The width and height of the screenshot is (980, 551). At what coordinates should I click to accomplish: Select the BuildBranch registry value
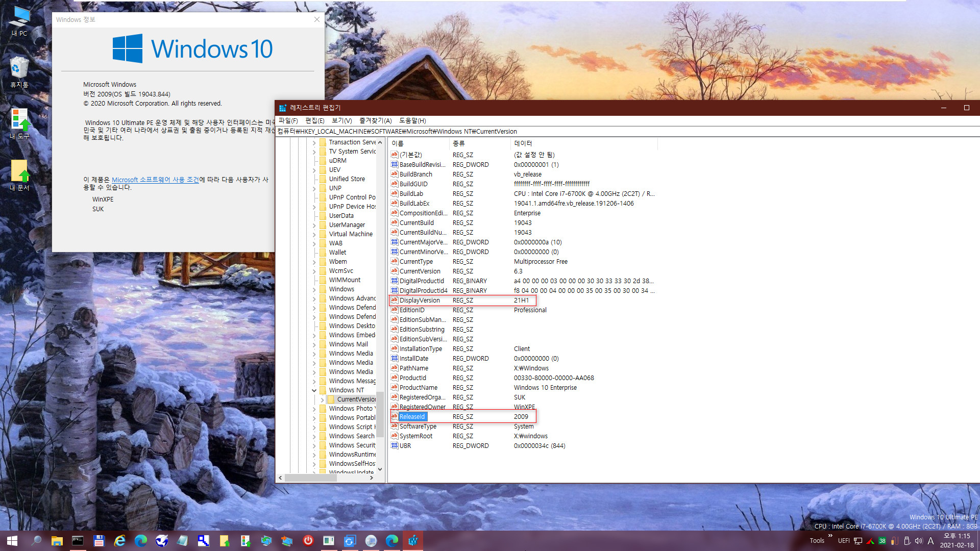(x=415, y=174)
